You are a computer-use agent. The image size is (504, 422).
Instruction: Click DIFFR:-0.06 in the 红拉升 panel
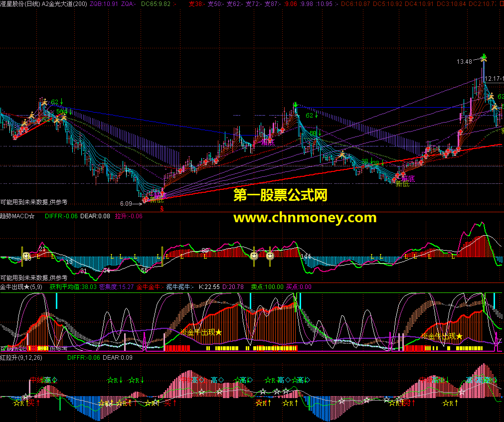pos(84,357)
